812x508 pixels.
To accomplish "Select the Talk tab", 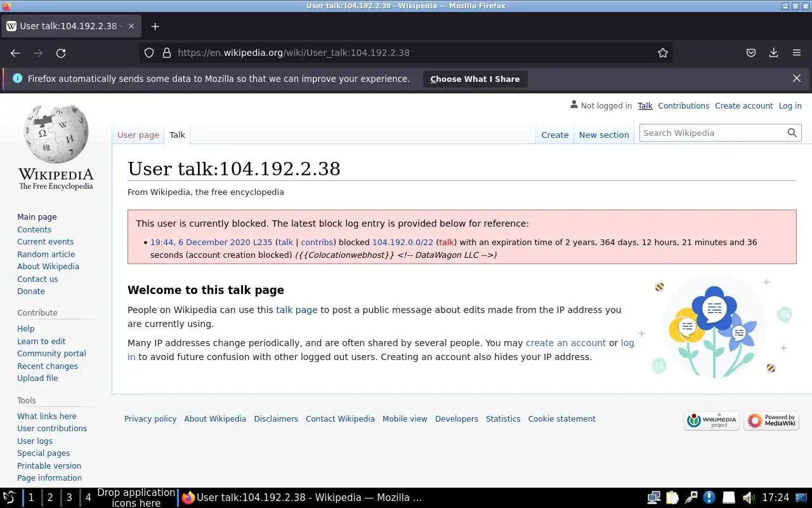I will click(177, 135).
